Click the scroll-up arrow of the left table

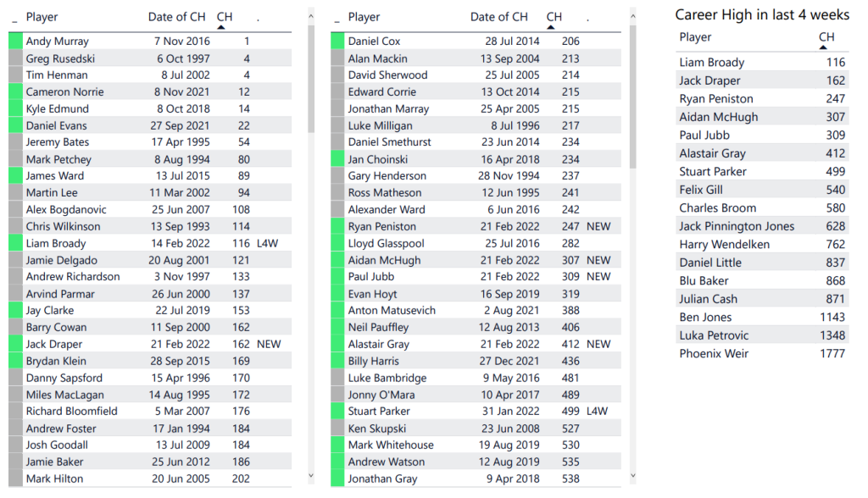311,15
